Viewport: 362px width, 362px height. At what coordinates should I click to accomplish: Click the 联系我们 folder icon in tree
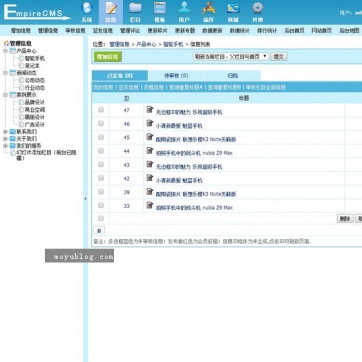tap(13, 132)
